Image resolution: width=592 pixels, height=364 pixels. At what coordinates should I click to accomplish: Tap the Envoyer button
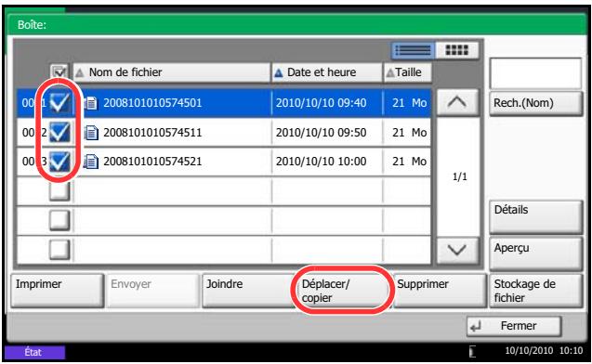152,291
